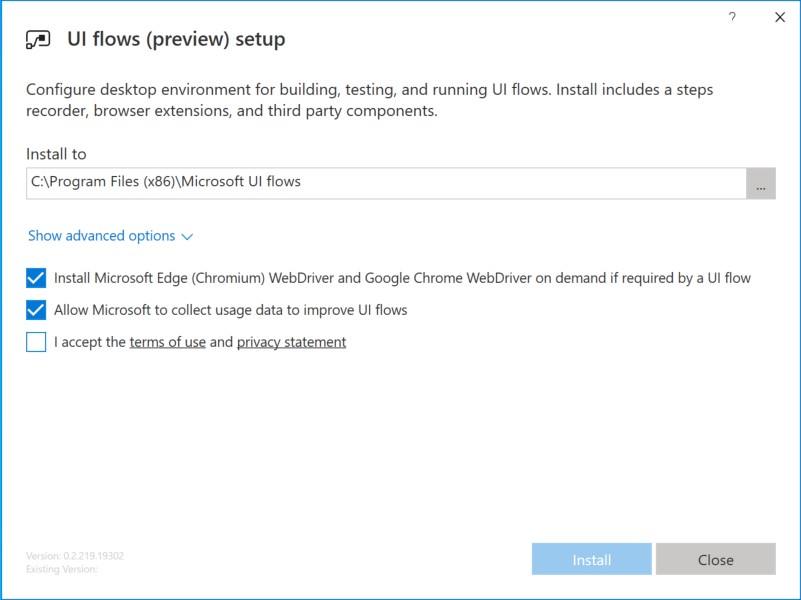
Task: Click the Show advanced options link
Action: click(x=102, y=236)
